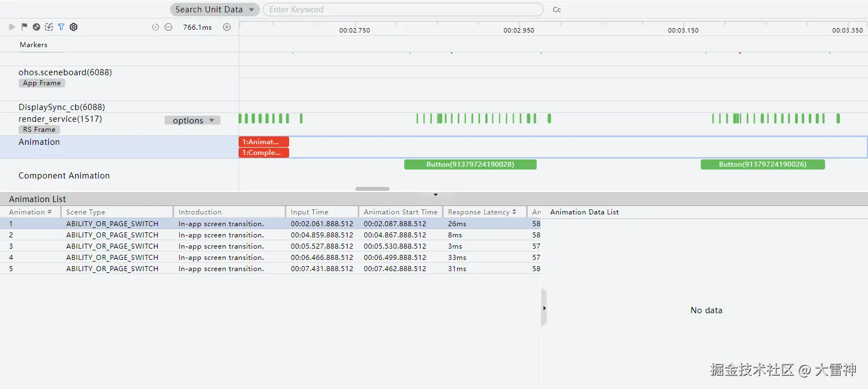868x389 pixels.
Task: Click the 00:03.150 time ruler label
Action: (683, 30)
